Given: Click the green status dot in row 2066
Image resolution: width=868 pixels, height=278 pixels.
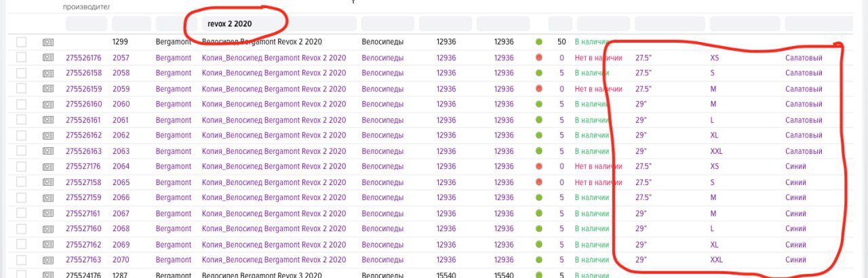Looking at the screenshot, I should click(x=539, y=198).
